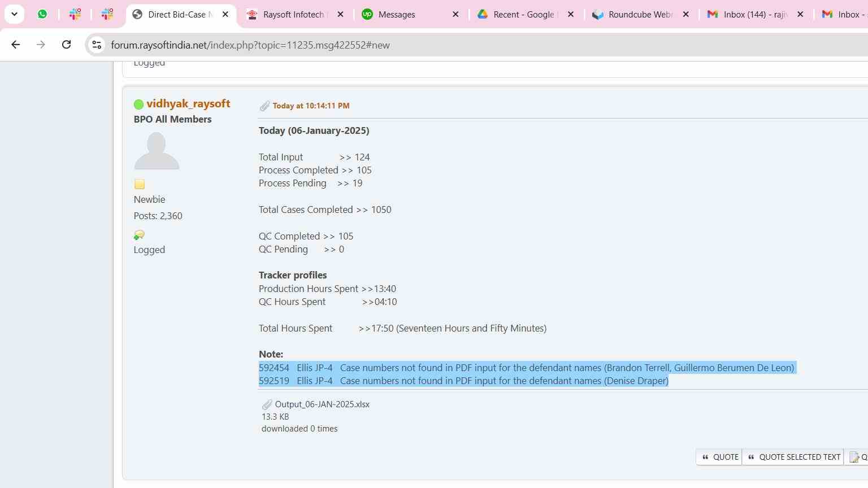This screenshot has width=868, height=488.
Task: Open the first Slack pinned tab
Action: (x=75, y=14)
